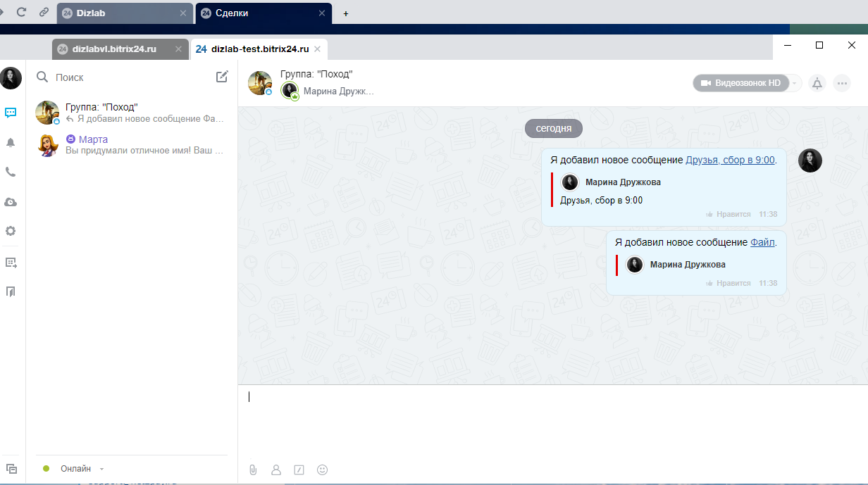This screenshot has width=868, height=485.
Task: Open the phone calls section
Action: point(11,172)
